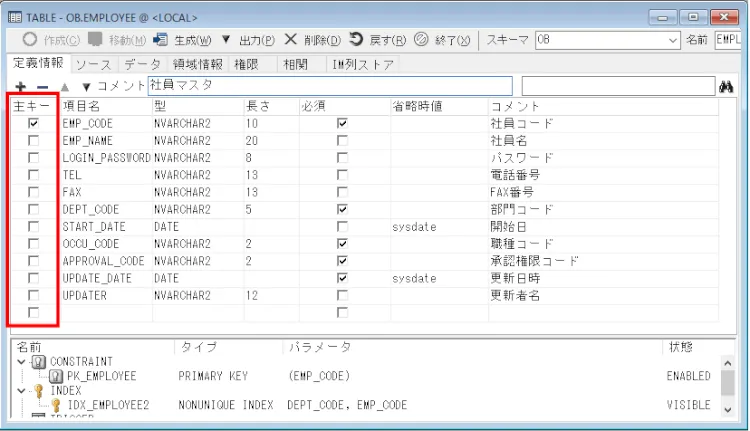This screenshot has height=431, width=750.
Task: Click the 戻す(R) button label
Action: pyautogui.click(x=387, y=41)
